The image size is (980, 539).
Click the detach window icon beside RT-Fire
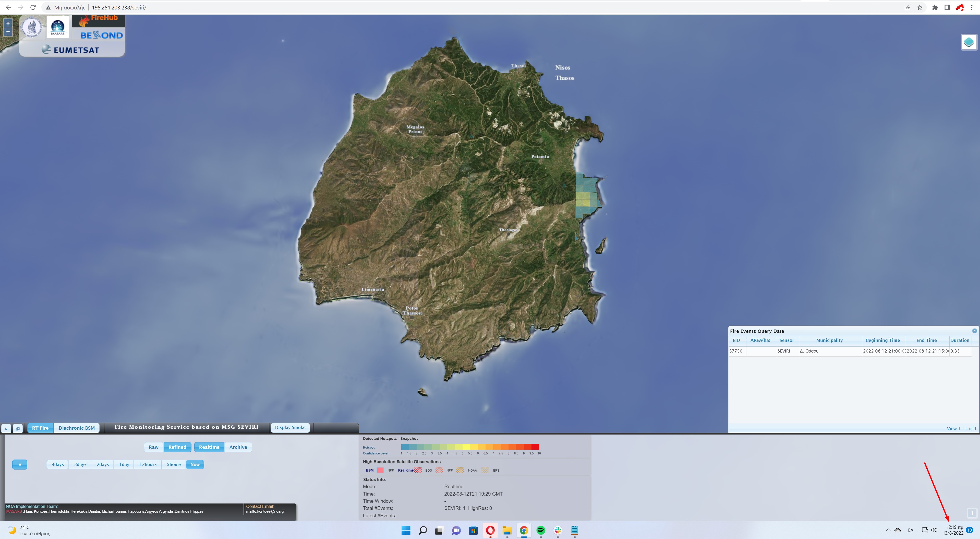(x=18, y=428)
